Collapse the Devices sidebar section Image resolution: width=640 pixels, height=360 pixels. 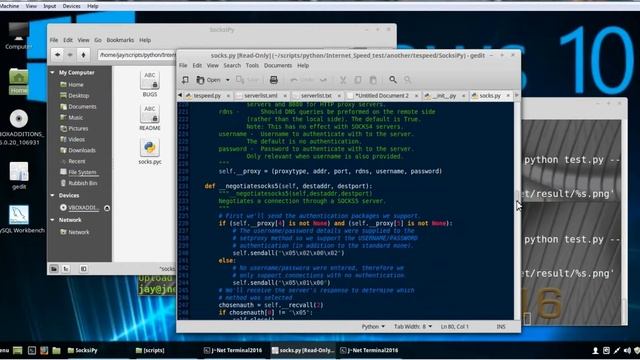point(52,196)
